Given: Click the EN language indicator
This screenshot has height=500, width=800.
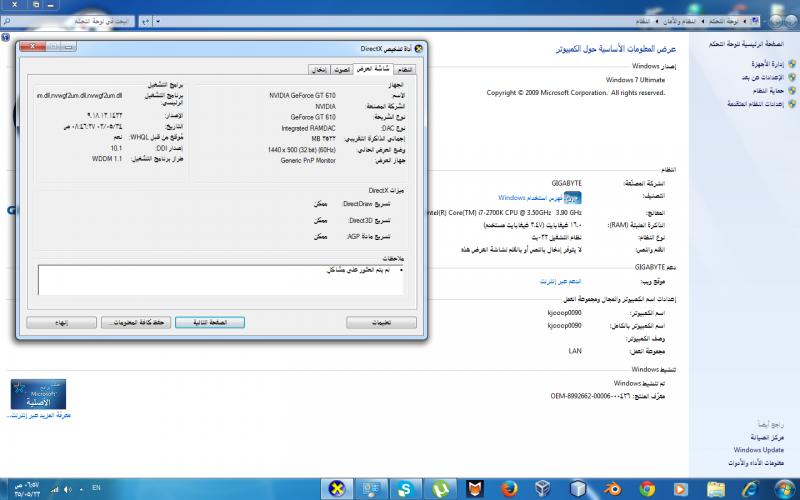Looking at the screenshot, I should [x=96, y=488].
